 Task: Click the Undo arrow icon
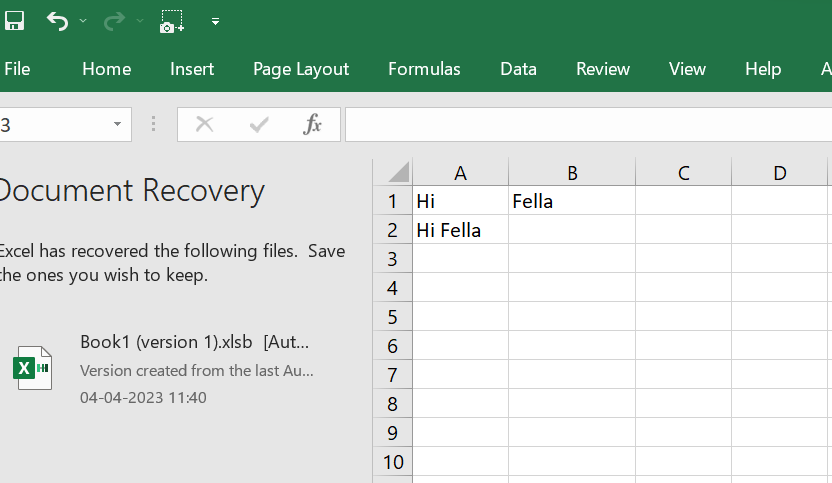pos(57,21)
